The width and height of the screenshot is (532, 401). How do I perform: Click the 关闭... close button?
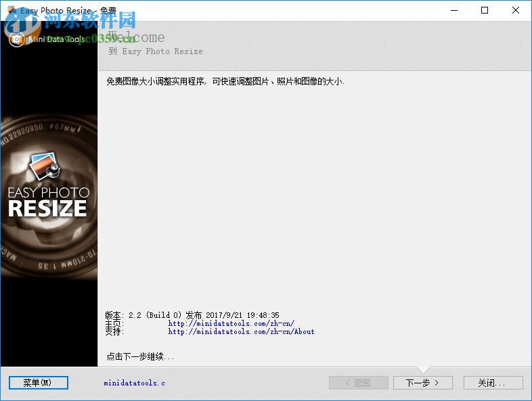click(x=493, y=383)
